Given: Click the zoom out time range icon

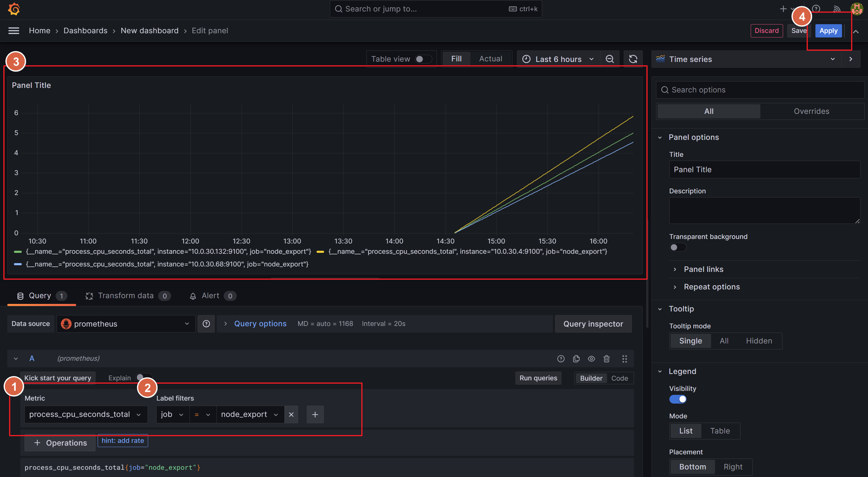Looking at the screenshot, I should point(610,59).
